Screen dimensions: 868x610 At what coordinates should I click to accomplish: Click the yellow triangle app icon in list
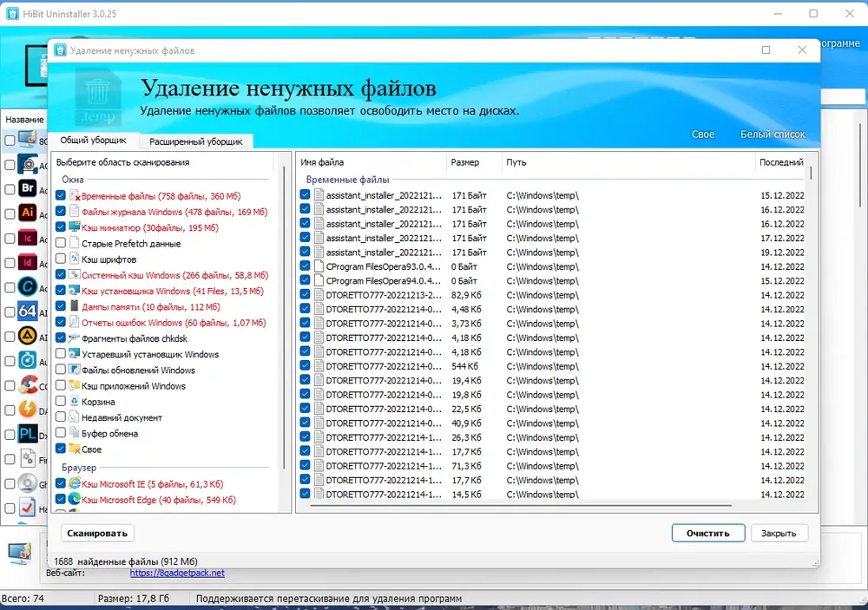pyautogui.click(x=27, y=336)
